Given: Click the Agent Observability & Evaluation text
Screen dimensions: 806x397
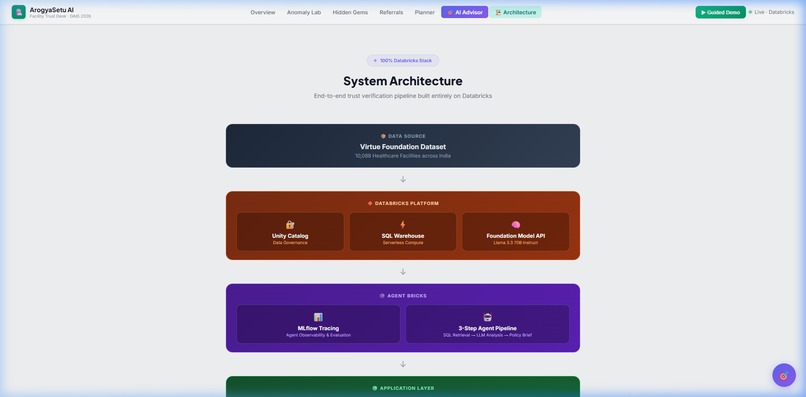Looking at the screenshot, I should (x=318, y=335).
